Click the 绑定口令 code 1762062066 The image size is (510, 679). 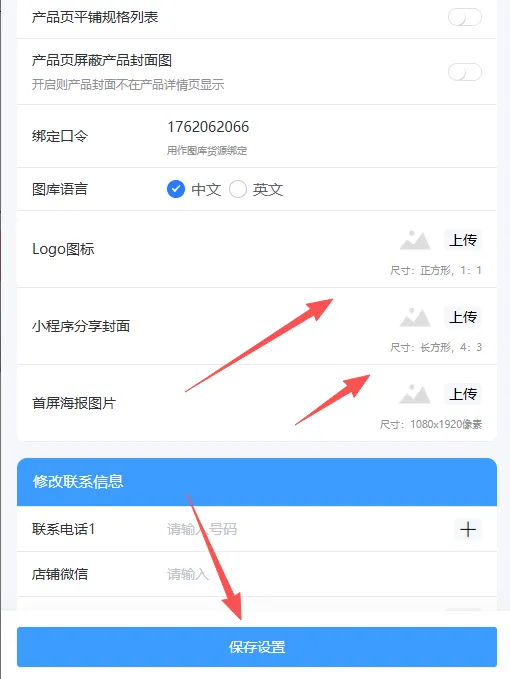pyautogui.click(x=208, y=127)
